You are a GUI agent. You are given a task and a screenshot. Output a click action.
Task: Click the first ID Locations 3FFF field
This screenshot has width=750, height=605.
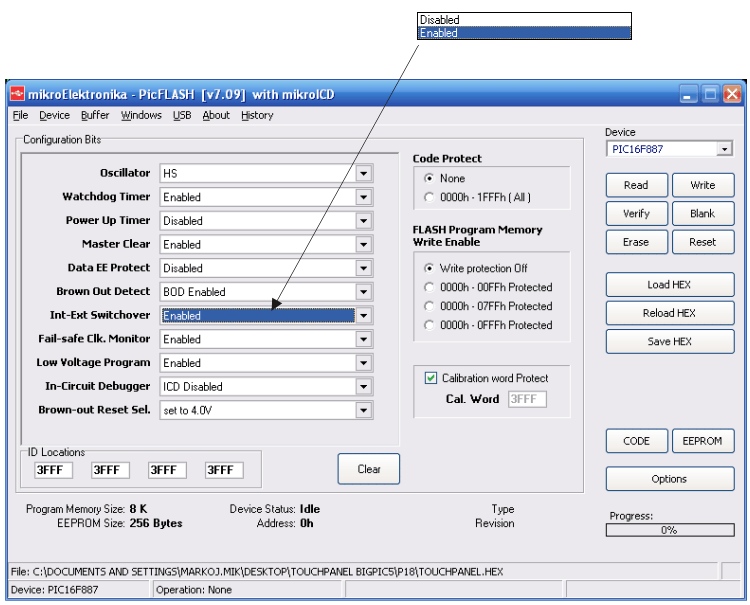[x=54, y=470]
